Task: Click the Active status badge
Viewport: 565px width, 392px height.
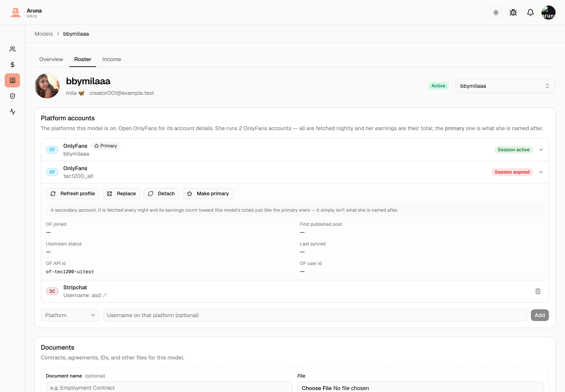Action: 438,86
